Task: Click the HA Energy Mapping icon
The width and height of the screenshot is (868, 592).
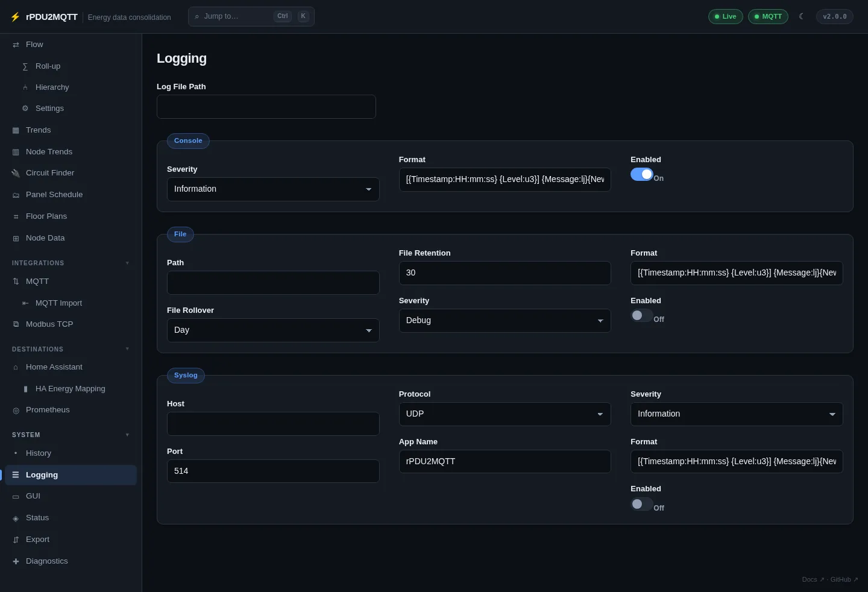Action: click(25, 389)
